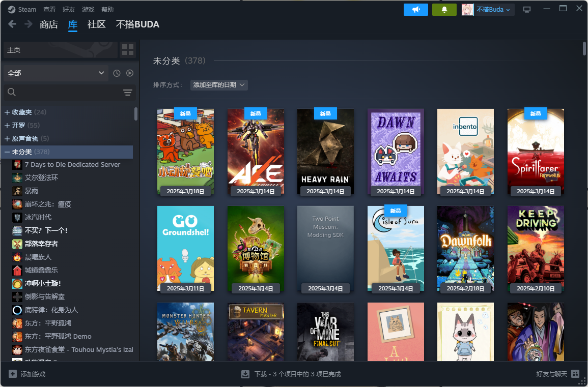
Task: Click the 晨曦族人 game icon
Action: pos(17,257)
